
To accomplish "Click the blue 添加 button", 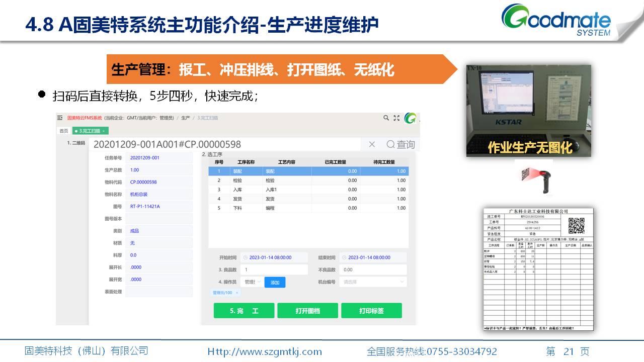I will tap(275, 283).
